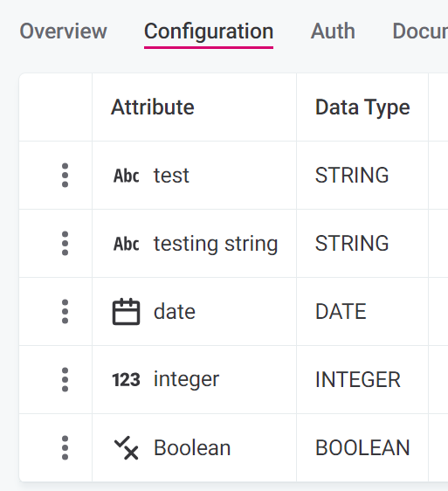Open the Auth tab
The width and height of the screenshot is (448, 491).
tap(333, 31)
